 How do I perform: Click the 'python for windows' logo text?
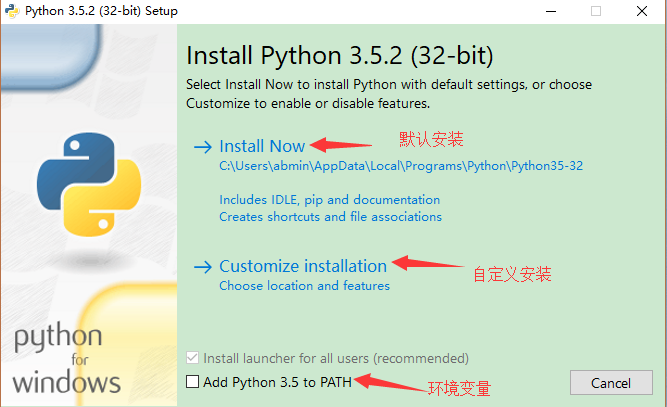click(x=66, y=358)
